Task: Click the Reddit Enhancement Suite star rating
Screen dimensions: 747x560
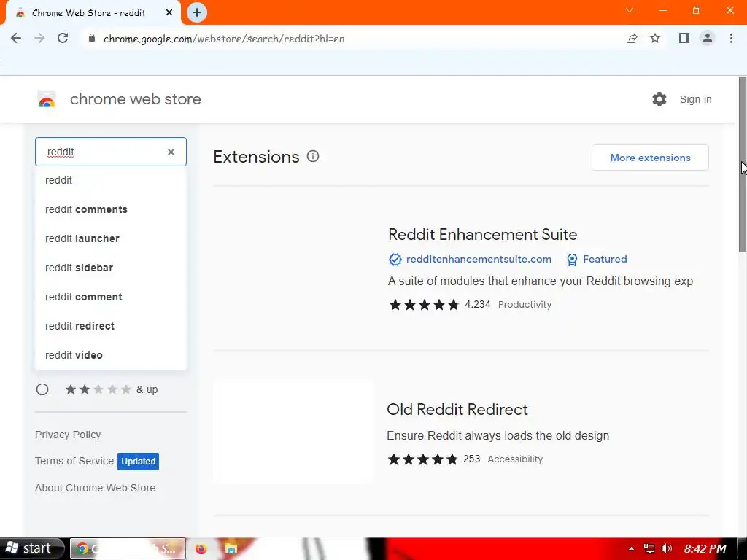Action: pos(424,305)
